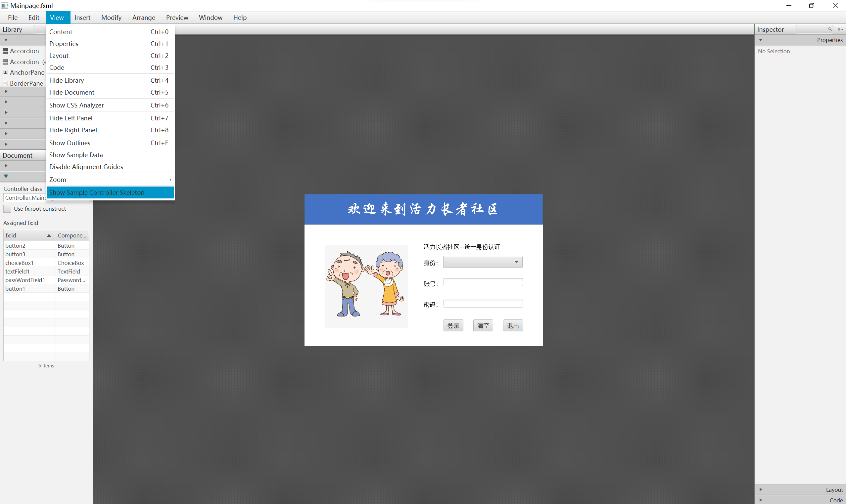Open the 身份 ChoiceBox dropdown on the canvas
Viewport: 846px width, 504px height.
516,262
